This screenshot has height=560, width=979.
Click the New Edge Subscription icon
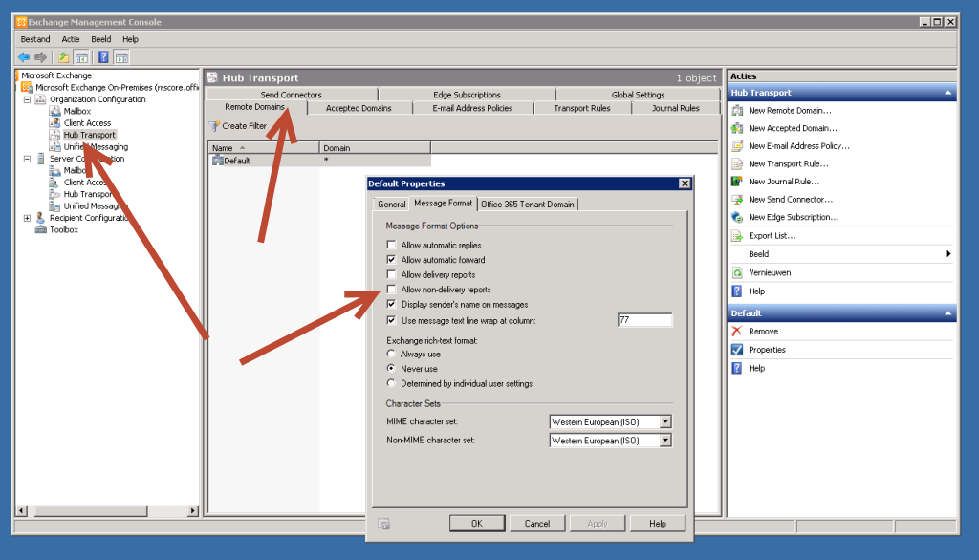737,217
